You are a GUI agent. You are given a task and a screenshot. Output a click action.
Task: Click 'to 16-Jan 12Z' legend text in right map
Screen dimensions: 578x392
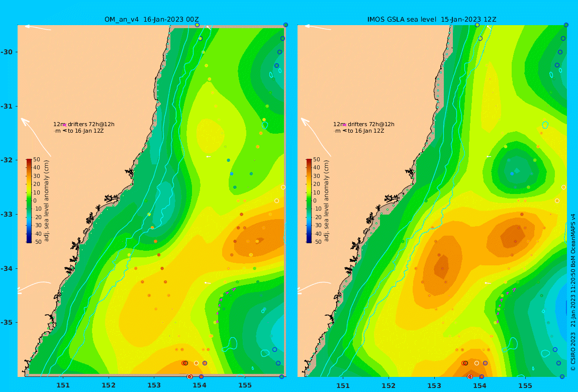point(366,131)
